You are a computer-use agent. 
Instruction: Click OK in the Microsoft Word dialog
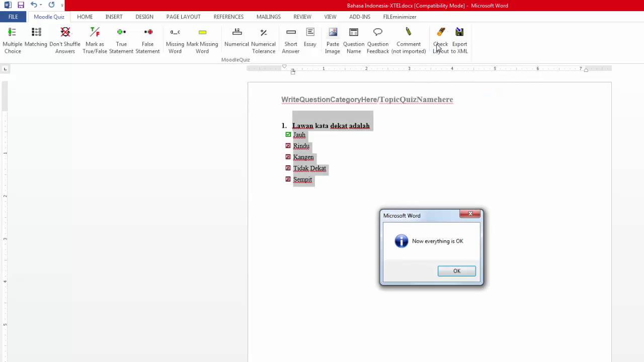point(456,271)
